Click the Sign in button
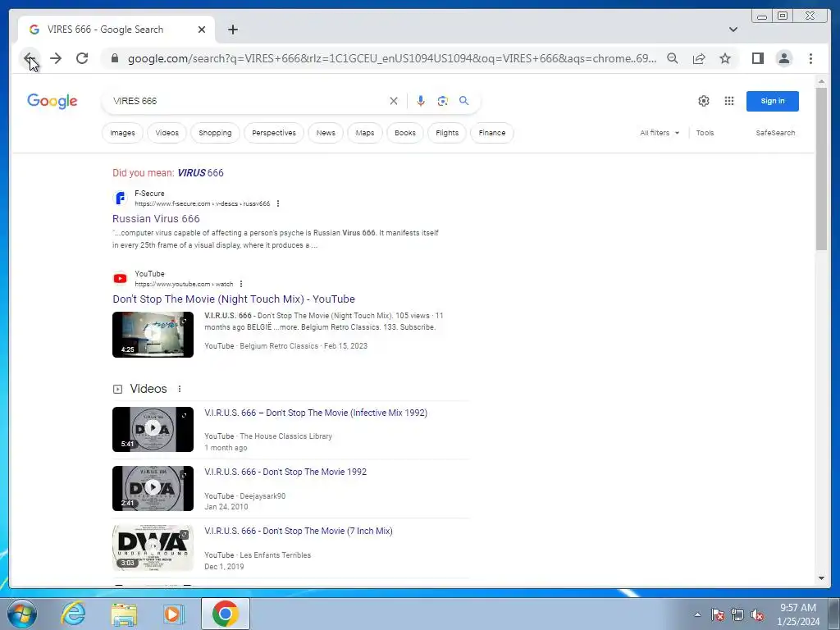 pyautogui.click(x=773, y=101)
